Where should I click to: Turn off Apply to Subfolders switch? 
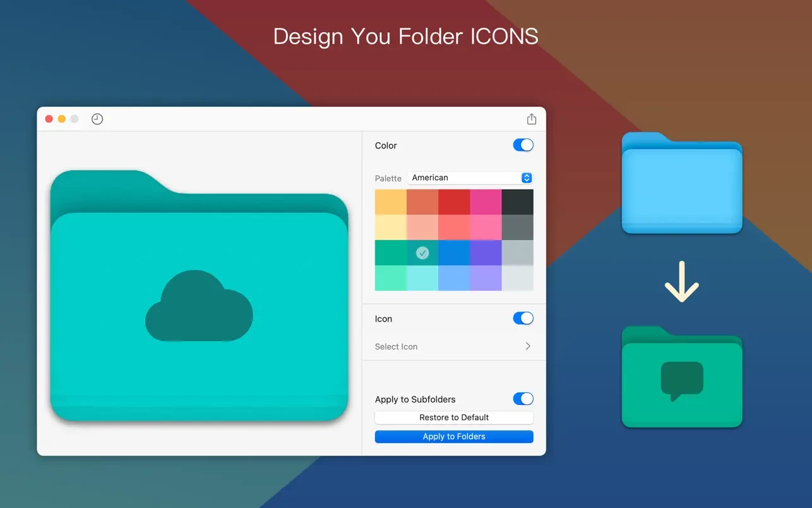coord(523,399)
